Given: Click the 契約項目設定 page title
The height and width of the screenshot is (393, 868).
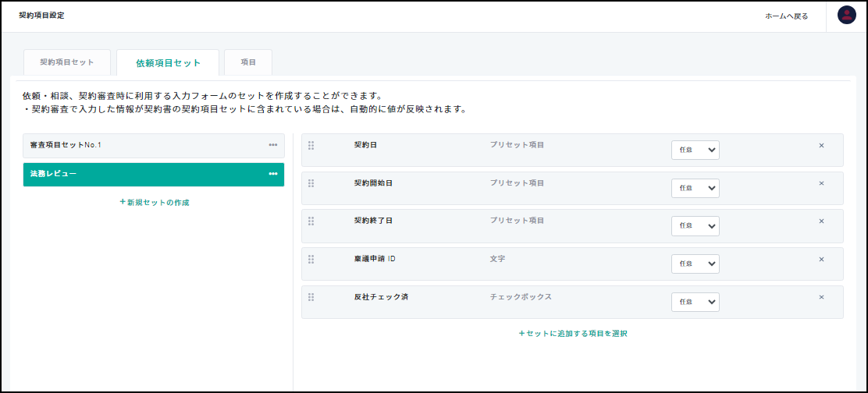Looking at the screenshot, I should [x=41, y=16].
